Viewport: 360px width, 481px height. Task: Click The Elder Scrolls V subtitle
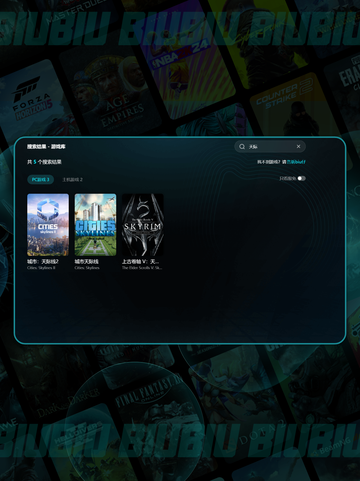click(x=142, y=268)
